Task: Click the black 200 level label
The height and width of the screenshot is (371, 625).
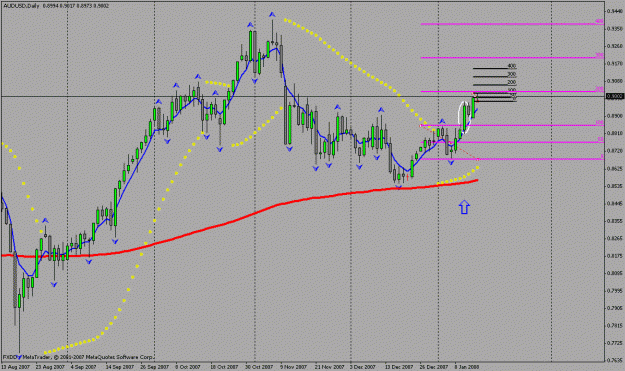Action: (512, 82)
